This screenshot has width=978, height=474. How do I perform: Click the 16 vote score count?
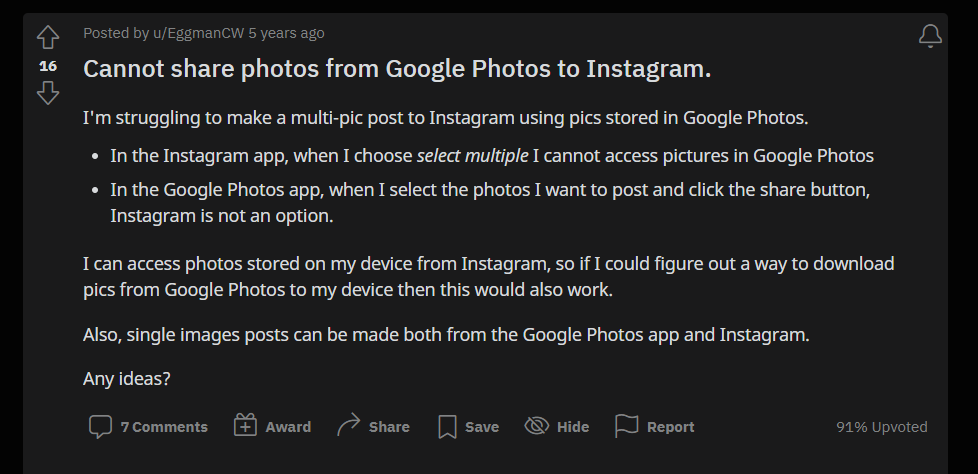point(48,66)
